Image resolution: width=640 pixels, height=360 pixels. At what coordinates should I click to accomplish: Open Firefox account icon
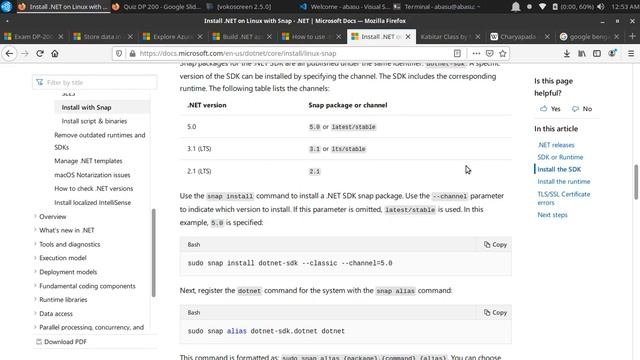pyautogui.click(x=612, y=53)
